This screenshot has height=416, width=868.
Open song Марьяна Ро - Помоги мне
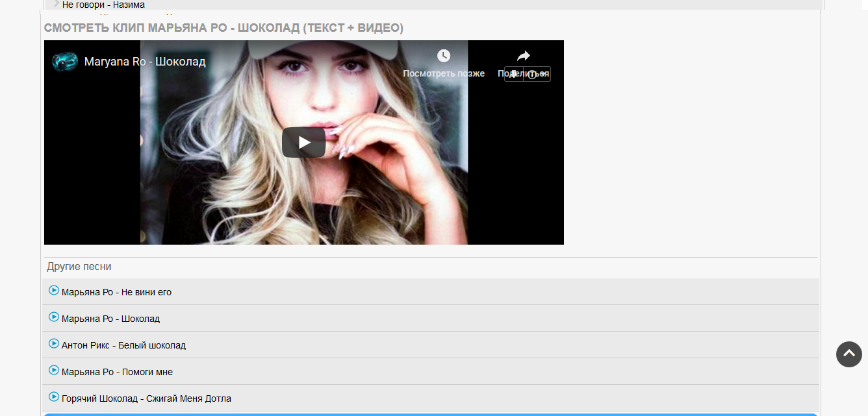pyautogui.click(x=117, y=372)
